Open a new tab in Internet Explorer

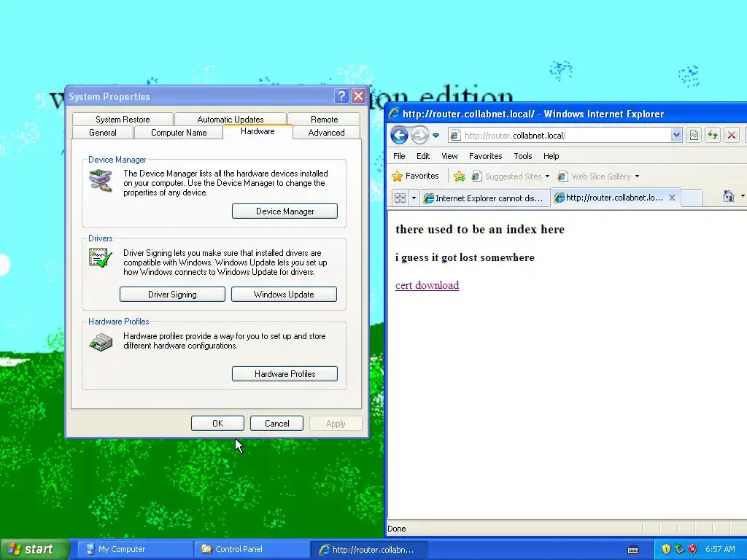coord(692,198)
